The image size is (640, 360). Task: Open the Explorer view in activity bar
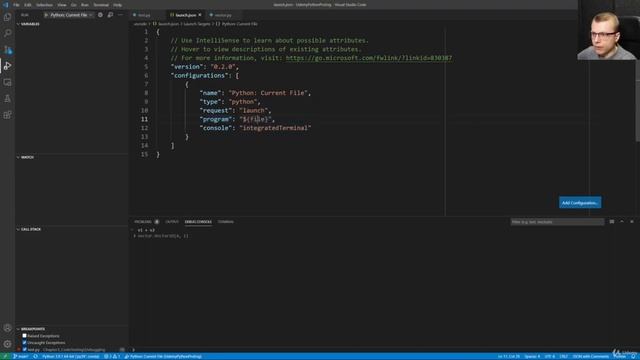tap(7, 17)
